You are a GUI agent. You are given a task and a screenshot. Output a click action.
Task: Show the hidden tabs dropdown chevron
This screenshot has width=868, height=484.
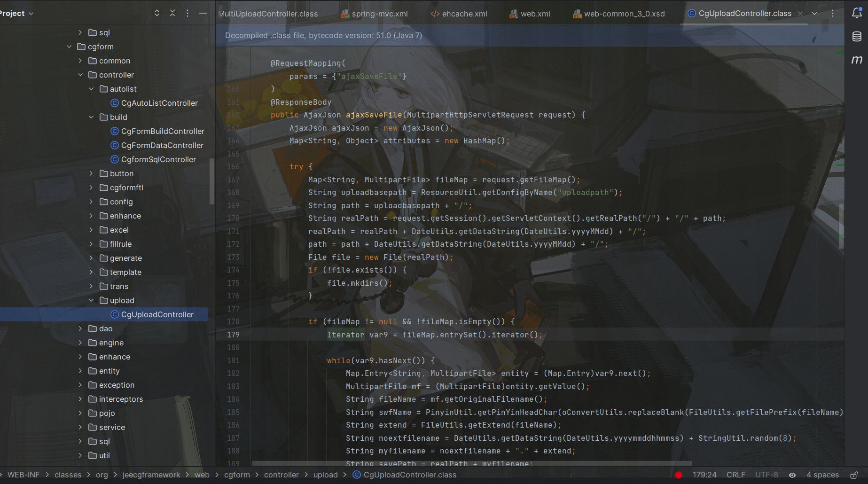[x=814, y=13]
